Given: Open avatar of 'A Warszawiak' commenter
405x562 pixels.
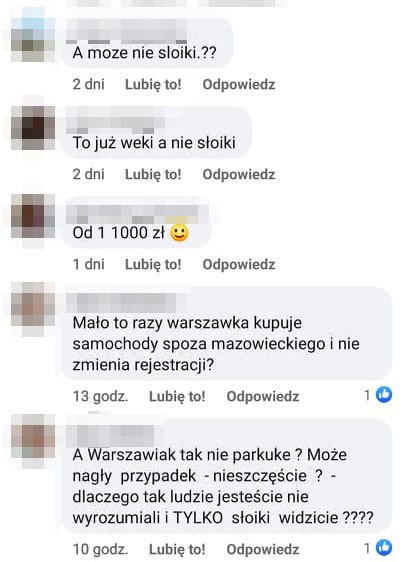Looking at the screenshot, I should point(33,436).
